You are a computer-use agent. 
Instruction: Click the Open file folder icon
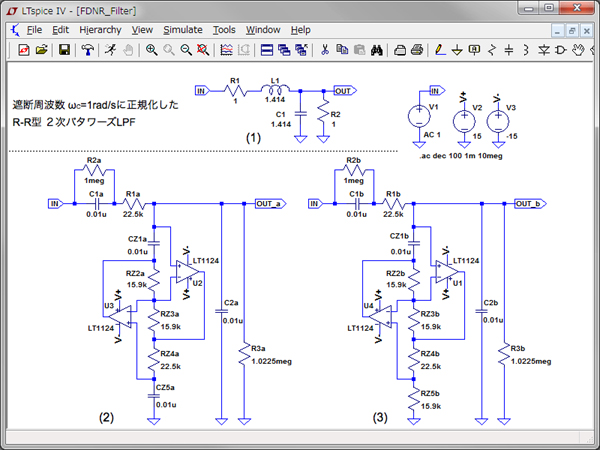tap(42, 49)
